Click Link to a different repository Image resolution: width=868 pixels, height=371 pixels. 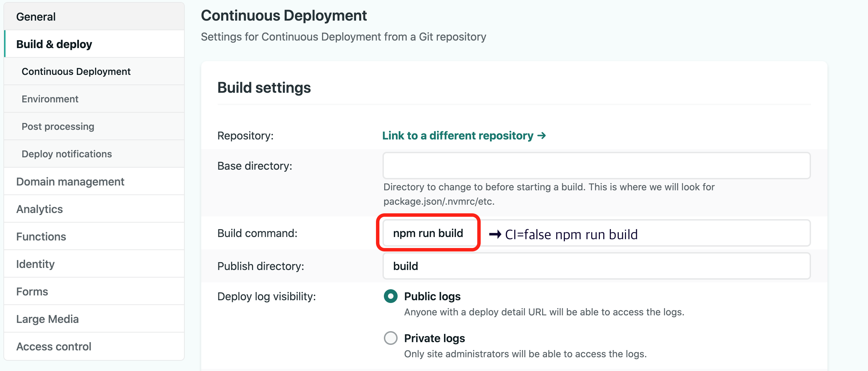(458, 136)
